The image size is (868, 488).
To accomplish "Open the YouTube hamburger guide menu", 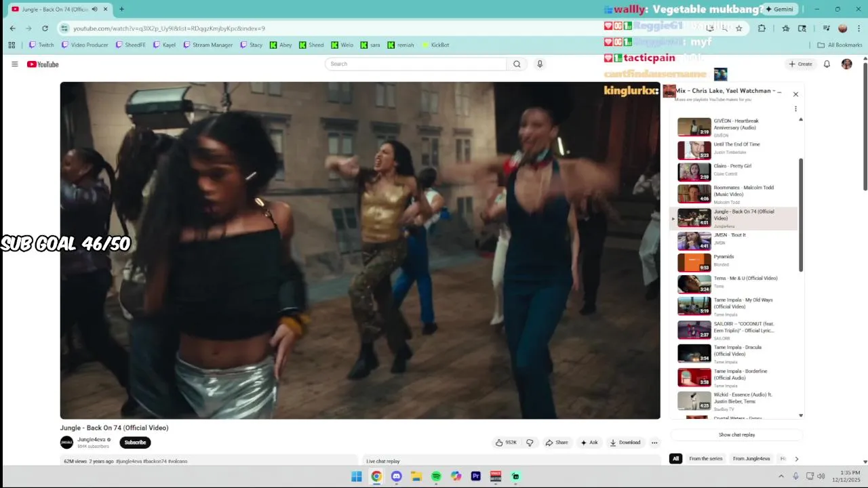I will click(14, 64).
